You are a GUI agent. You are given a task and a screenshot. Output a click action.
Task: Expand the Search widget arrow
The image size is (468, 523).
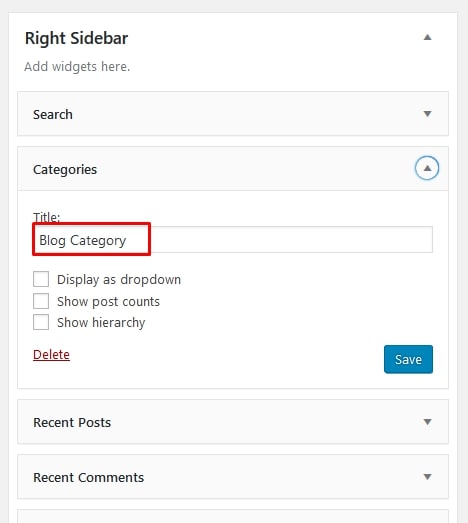click(427, 114)
